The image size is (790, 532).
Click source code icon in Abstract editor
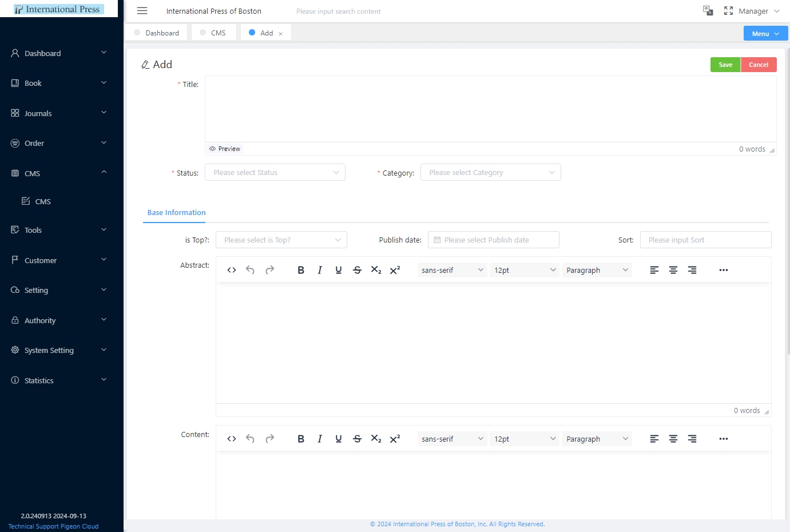[232, 270]
